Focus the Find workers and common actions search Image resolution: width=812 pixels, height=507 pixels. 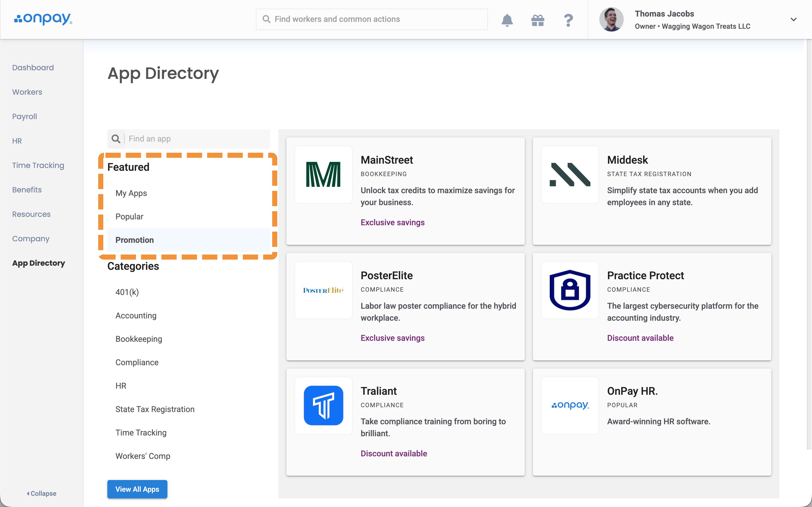[x=372, y=19]
